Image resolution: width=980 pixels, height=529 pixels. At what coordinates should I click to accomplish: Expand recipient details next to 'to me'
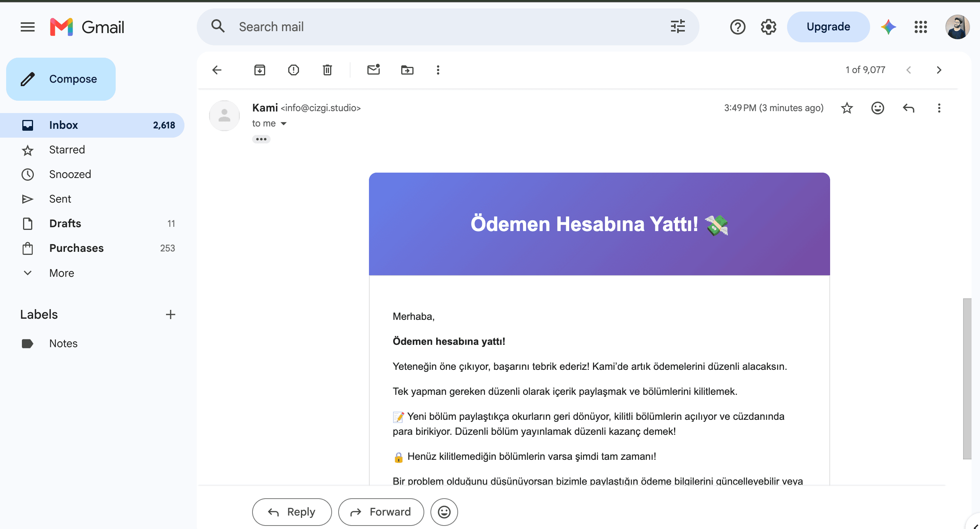[284, 123]
